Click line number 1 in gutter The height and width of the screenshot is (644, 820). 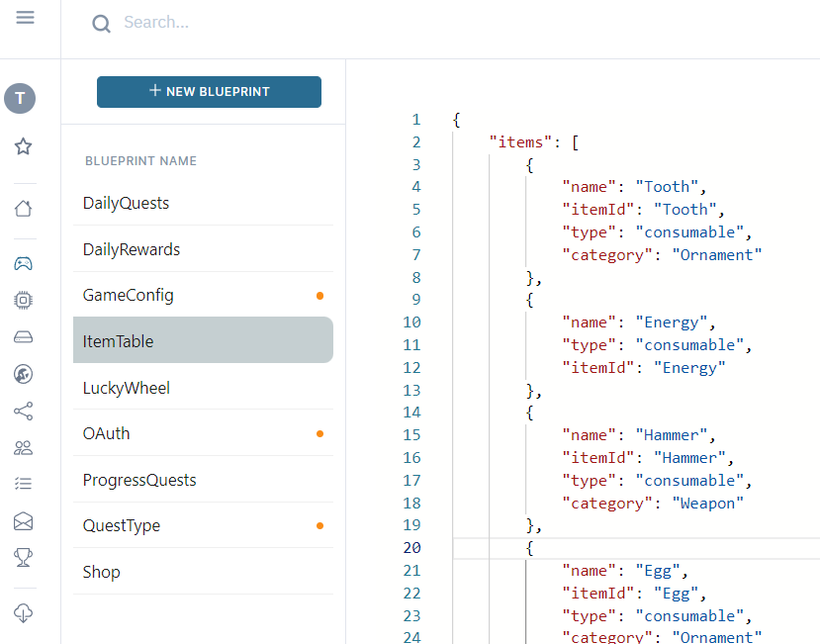point(416,120)
